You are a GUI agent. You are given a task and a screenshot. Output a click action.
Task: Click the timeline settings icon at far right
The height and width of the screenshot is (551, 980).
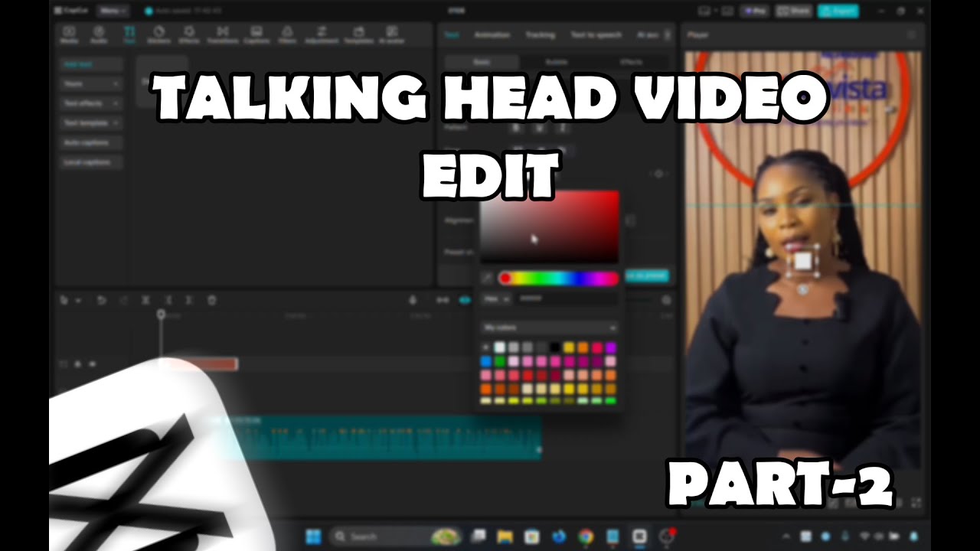click(x=666, y=301)
